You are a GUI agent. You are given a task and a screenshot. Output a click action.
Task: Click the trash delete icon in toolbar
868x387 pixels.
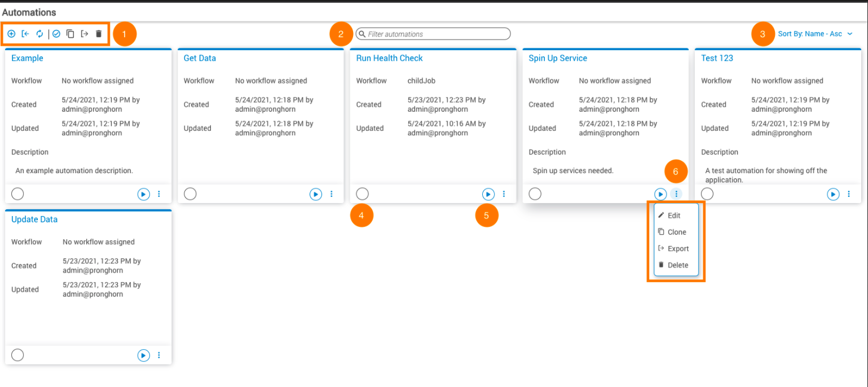[x=99, y=34]
